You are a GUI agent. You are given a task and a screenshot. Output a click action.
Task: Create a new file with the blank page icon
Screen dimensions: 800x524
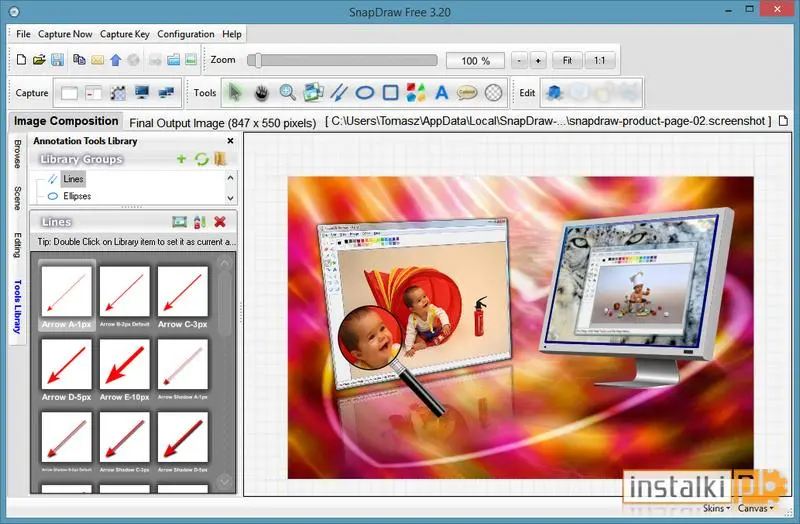(x=21, y=60)
